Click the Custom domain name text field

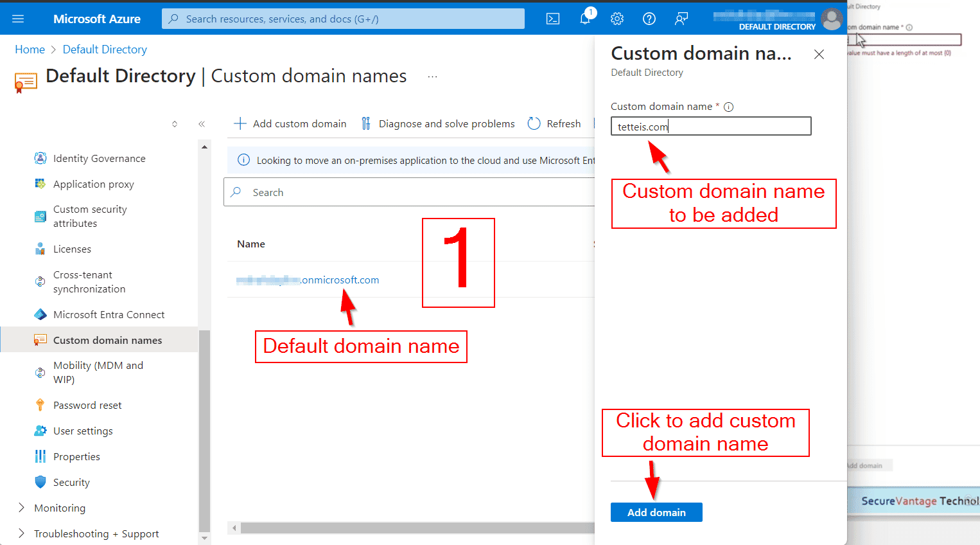coord(711,126)
